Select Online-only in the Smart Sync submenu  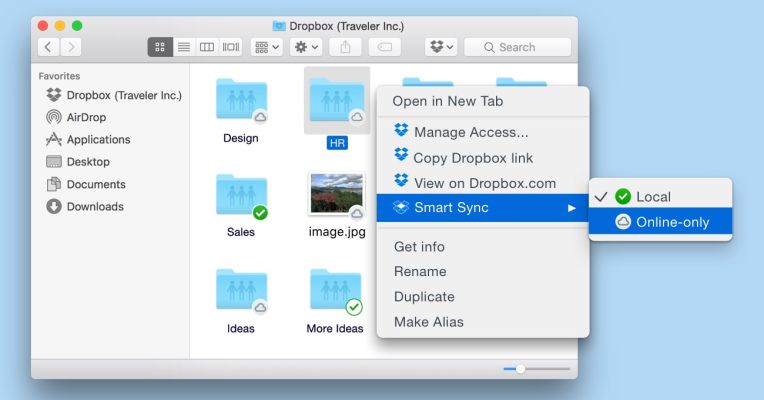(x=660, y=222)
